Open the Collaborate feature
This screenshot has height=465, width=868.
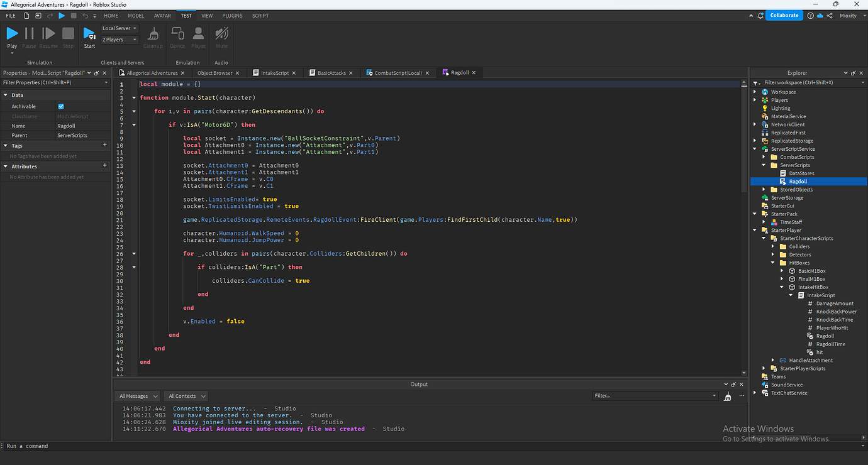(x=784, y=14)
